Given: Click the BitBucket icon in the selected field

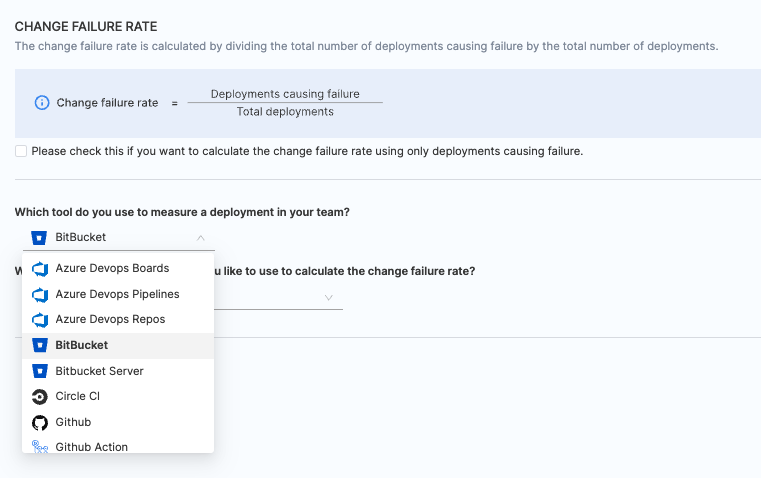Looking at the screenshot, I should (x=39, y=238).
